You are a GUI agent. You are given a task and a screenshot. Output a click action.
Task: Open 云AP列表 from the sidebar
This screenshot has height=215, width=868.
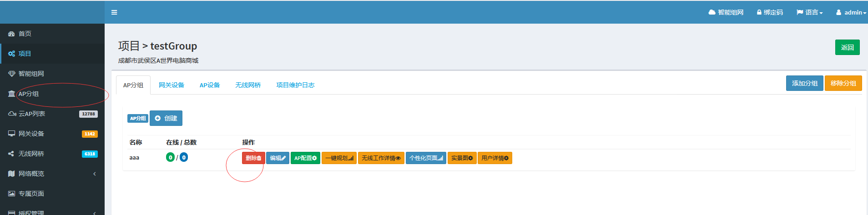pyautogui.click(x=32, y=114)
